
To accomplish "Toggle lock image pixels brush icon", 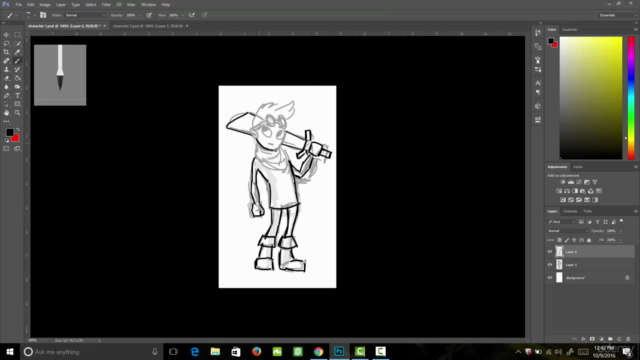I will click(x=567, y=240).
